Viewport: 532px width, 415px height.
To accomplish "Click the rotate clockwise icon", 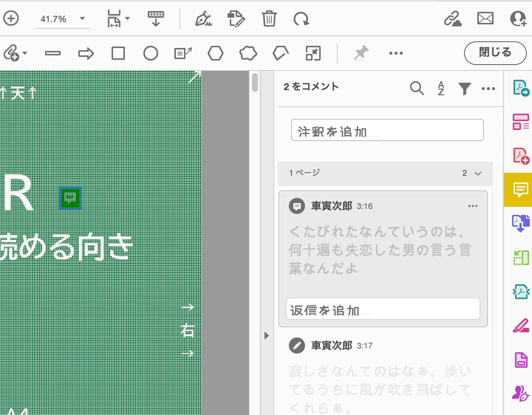I will tap(301, 18).
